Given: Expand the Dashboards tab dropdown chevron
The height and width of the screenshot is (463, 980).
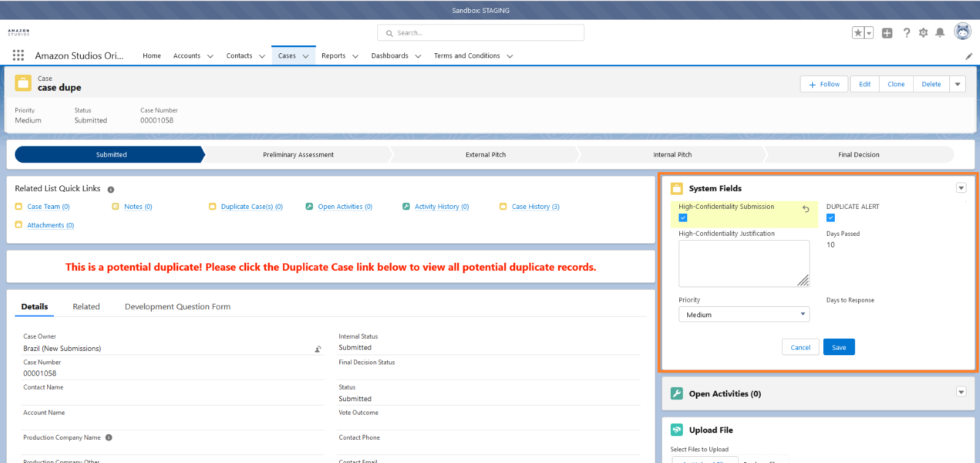Looking at the screenshot, I should click(418, 56).
